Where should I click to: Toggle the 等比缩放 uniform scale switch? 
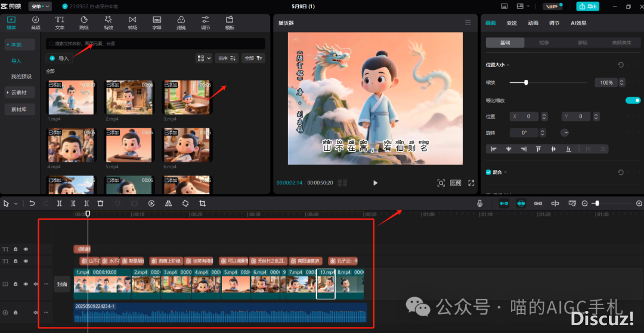coord(633,100)
